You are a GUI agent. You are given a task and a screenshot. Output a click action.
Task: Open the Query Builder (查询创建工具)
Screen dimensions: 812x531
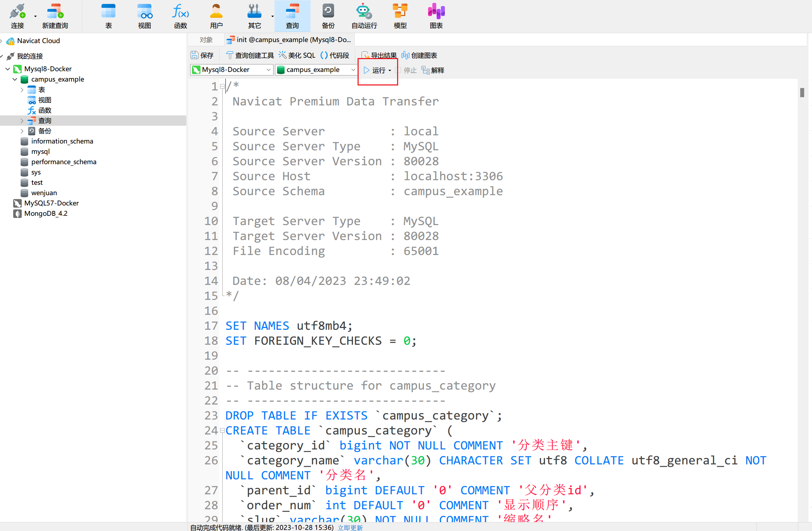[x=250, y=55]
